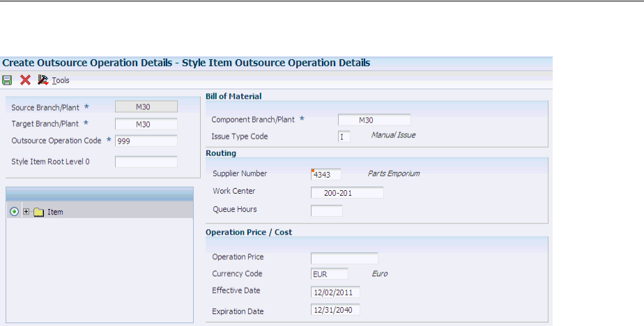Click the 'Euro' currency description
This screenshot has height=326, width=644.
379,274
